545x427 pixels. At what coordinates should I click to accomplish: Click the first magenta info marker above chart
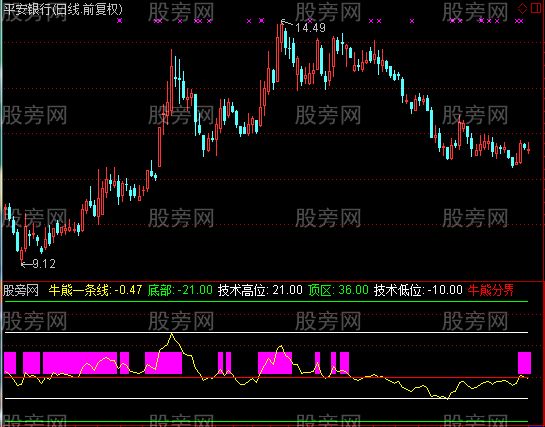[120, 21]
